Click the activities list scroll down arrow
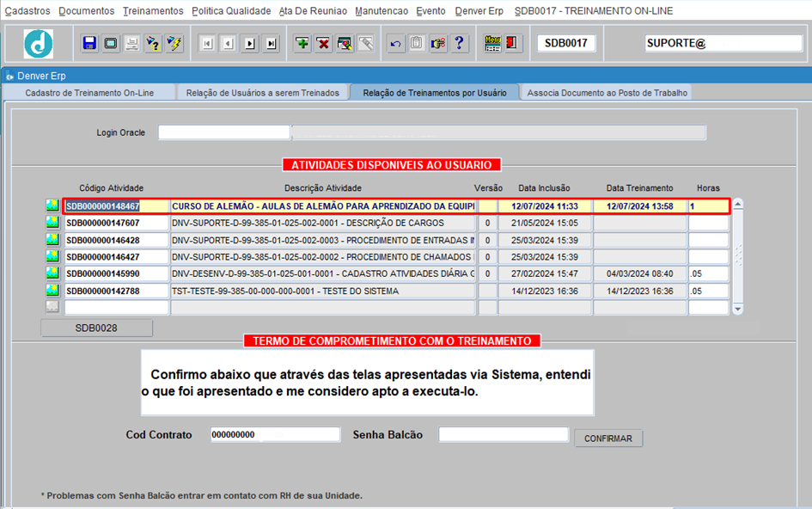The width and height of the screenshot is (812, 509). [738, 309]
